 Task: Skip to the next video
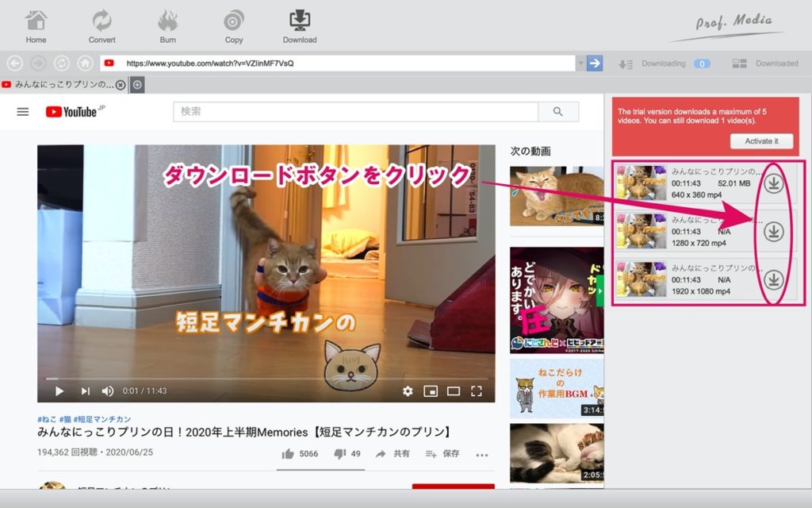pos(86,391)
